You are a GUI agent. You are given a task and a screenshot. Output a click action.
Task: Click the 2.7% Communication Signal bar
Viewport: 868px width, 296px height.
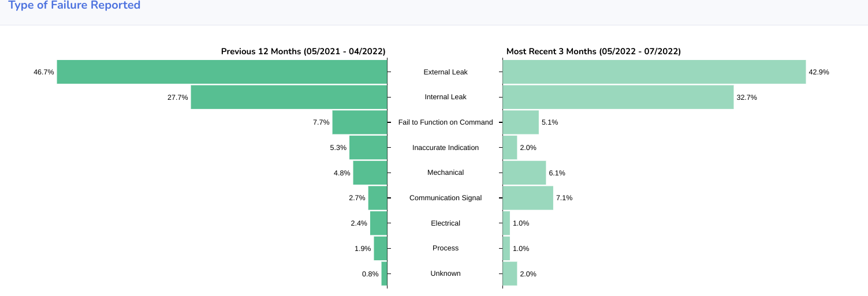click(377, 198)
